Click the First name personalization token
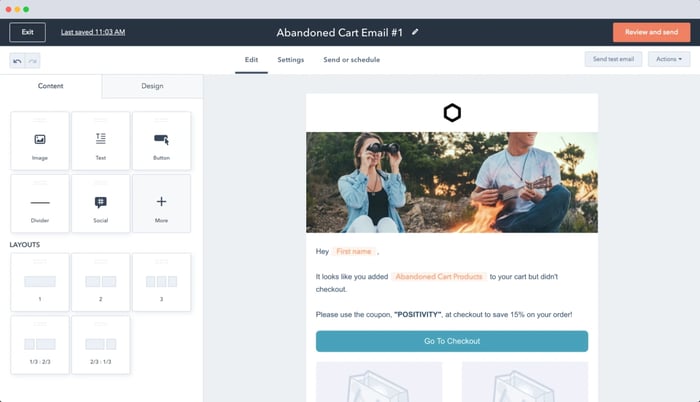The width and height of the screenshot is (700, 402). pyautogui.click(x=354, y=251)
